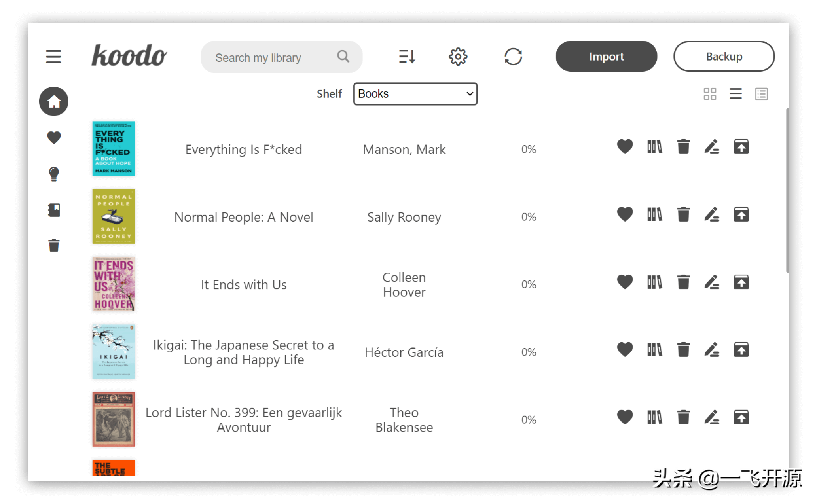This screenshot has height=504, width=817.
Task: Switch to list view layout
Action: pos(735,93)
